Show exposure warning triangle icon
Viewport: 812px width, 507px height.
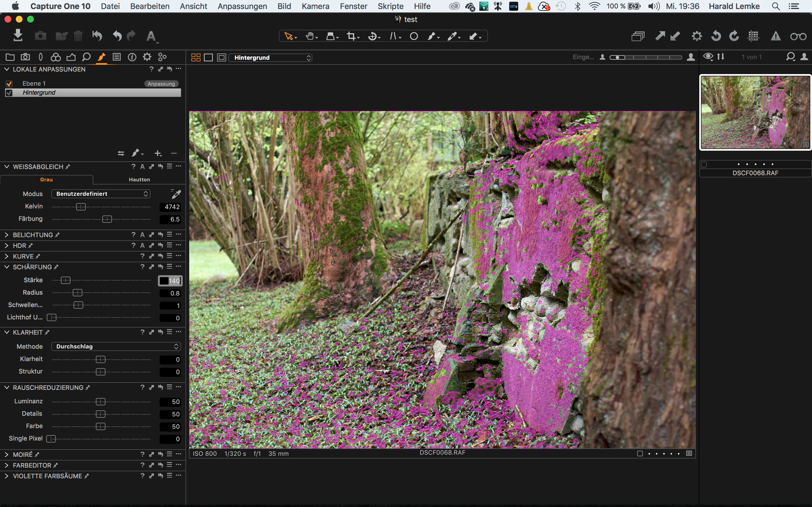(x=775, y=36)
